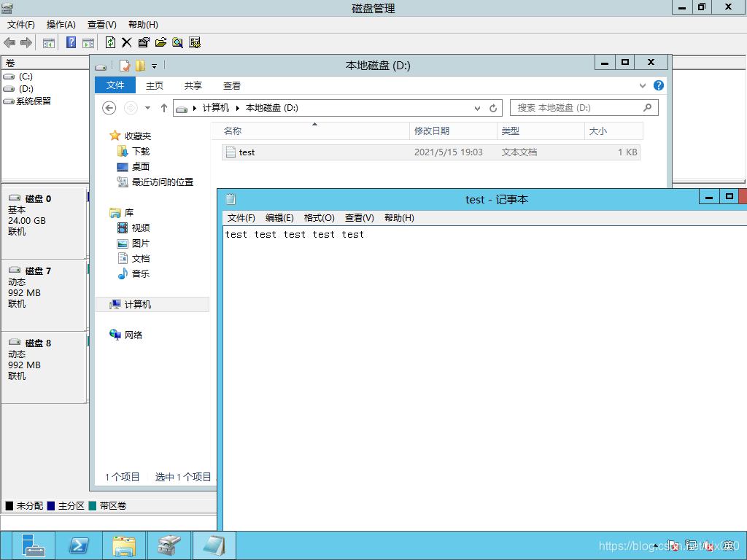Open 帮助(H) menu in Disk Management
The image size is (747, 560).
click(x=143, y=25)
